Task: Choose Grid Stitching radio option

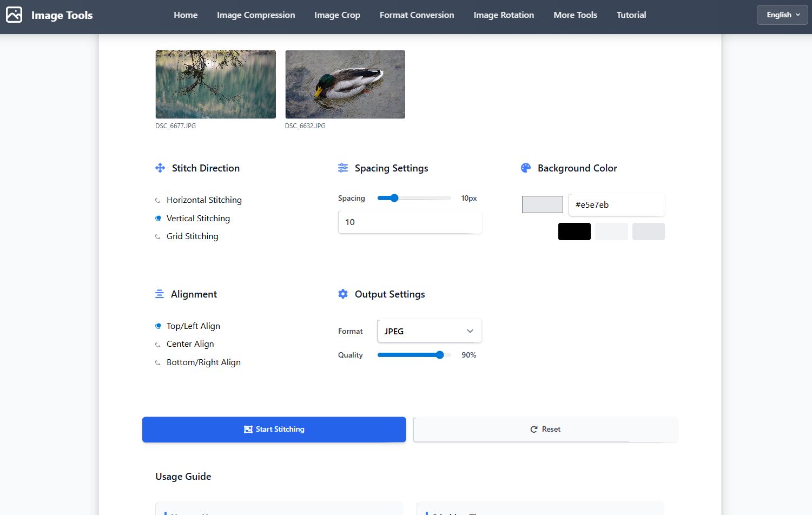Action: pos(158,236)
